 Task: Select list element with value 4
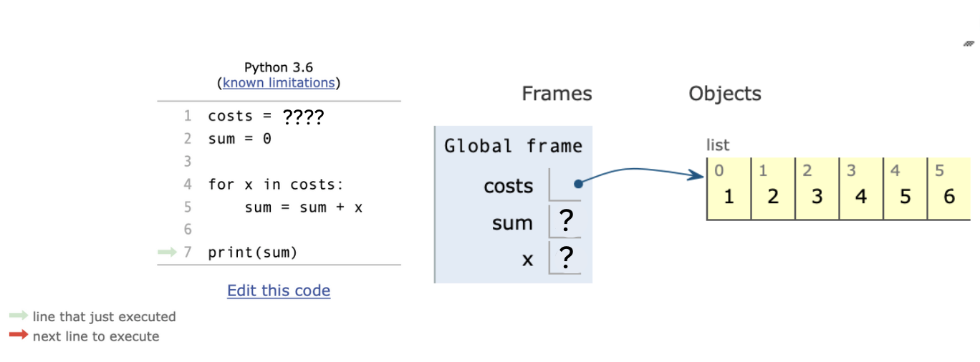click(x=862, y=189)
